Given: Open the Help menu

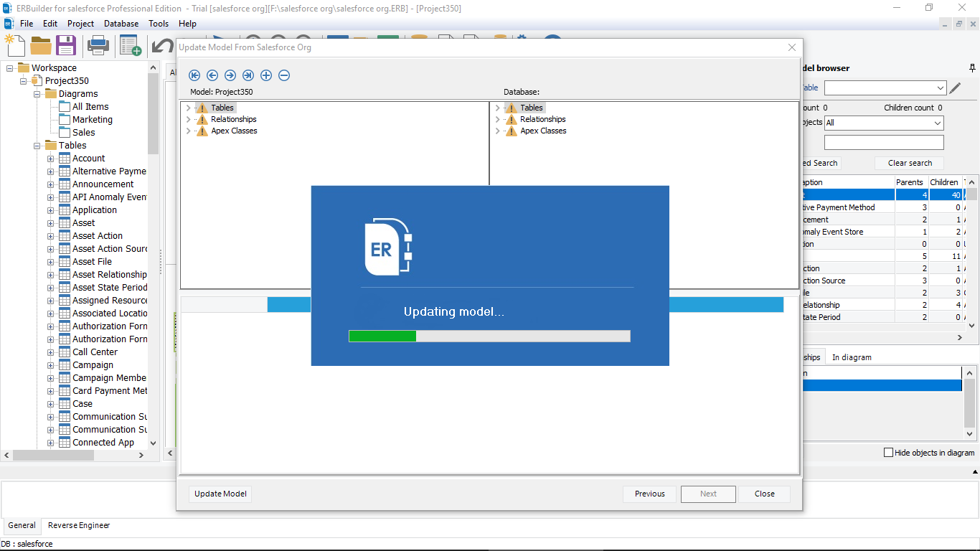Looking at the screenshot, I should coord(187,24).
